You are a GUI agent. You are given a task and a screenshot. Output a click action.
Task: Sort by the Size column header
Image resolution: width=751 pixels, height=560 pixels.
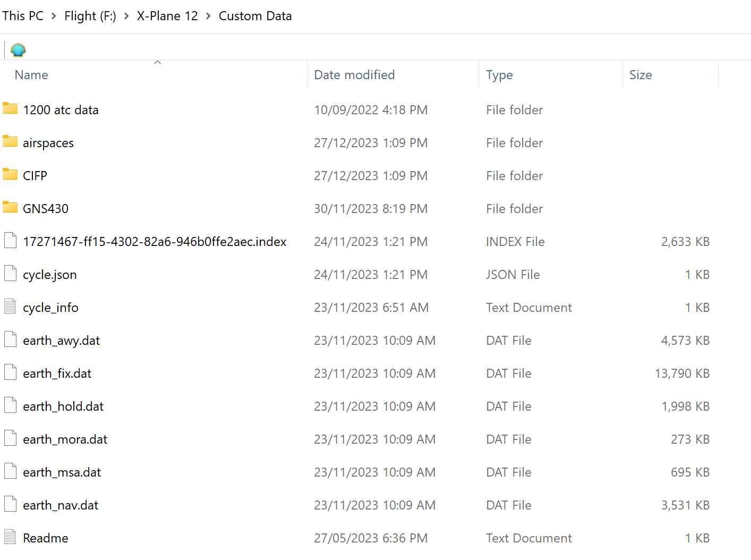point(641,75)
